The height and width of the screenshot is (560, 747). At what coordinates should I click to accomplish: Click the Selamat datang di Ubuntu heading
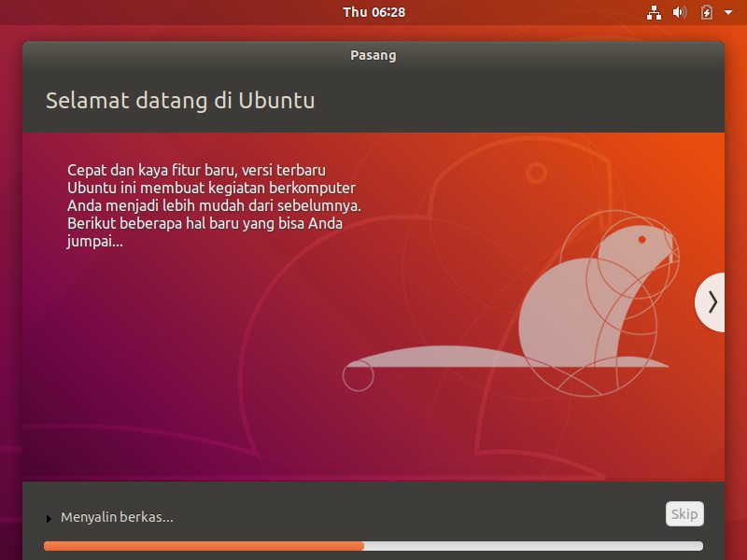pyautogui.click(x=180, y=101)
